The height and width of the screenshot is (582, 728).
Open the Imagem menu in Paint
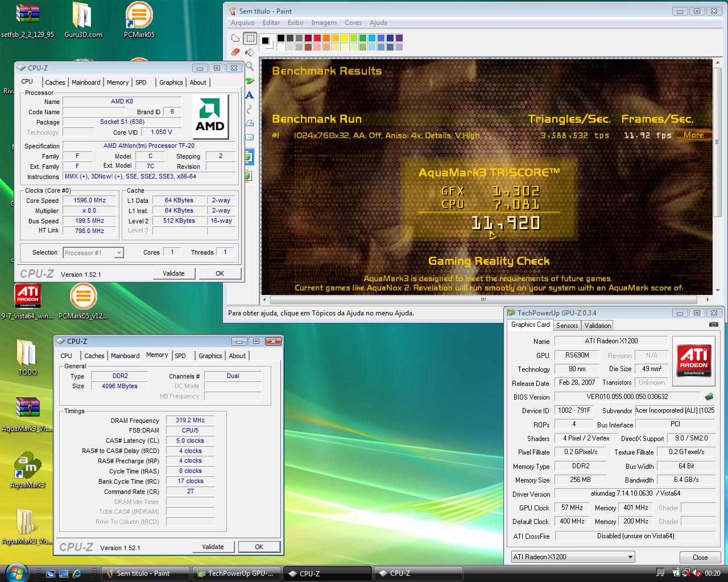click(324, 23)
